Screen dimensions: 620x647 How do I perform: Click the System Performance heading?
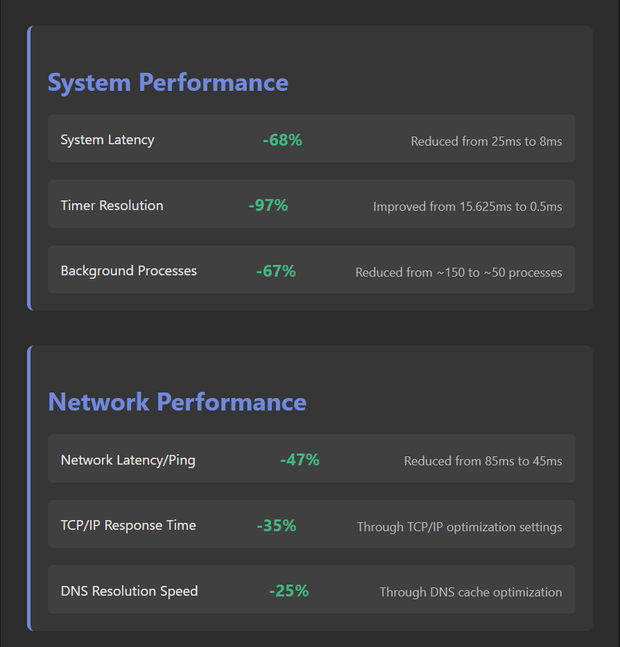(x=168, y=83)
